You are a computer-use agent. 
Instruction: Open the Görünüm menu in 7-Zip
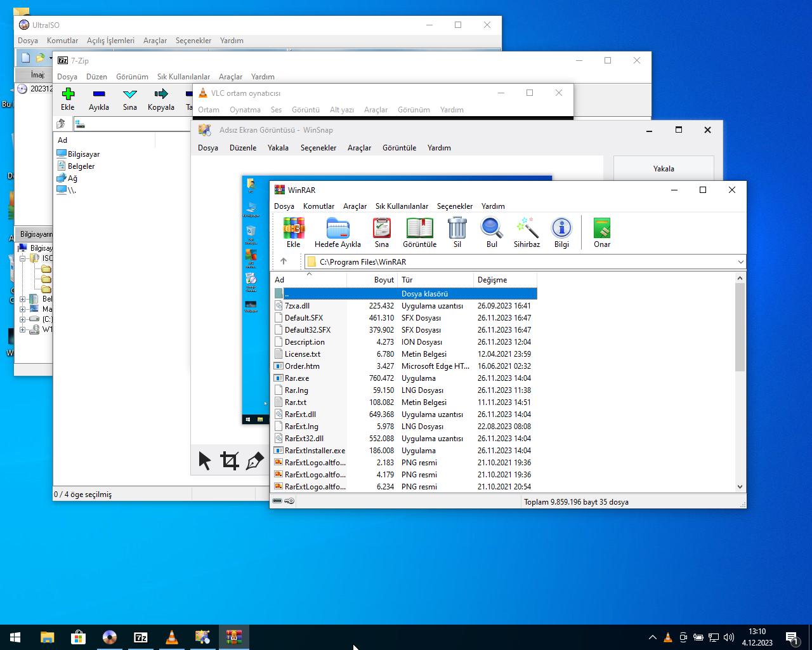point(132,77)
